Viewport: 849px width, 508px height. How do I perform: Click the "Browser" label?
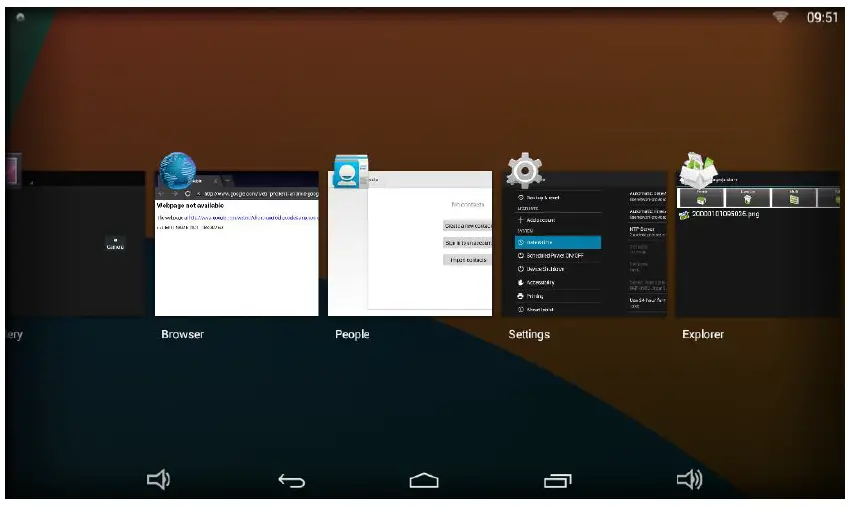(x=182, y=334)
